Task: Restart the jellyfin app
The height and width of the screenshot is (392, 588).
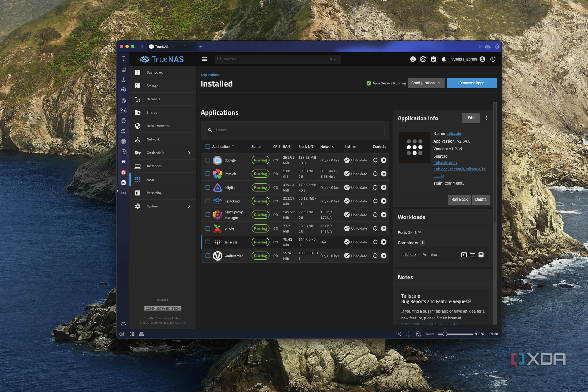Action: pyautogui.click(x=375, y=187)
